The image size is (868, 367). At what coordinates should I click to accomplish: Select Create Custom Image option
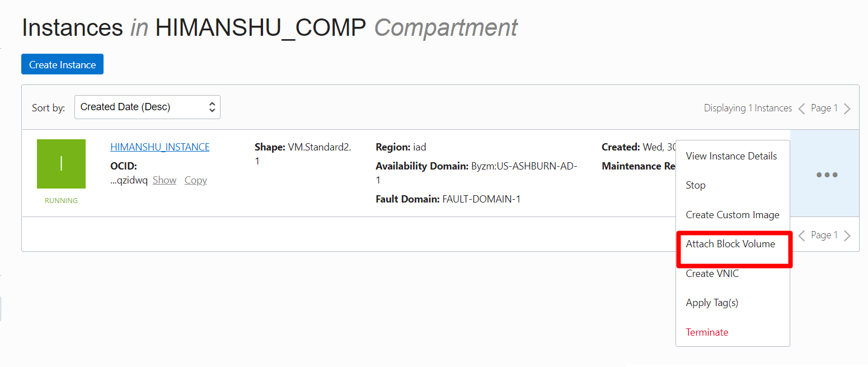(733, 215)
